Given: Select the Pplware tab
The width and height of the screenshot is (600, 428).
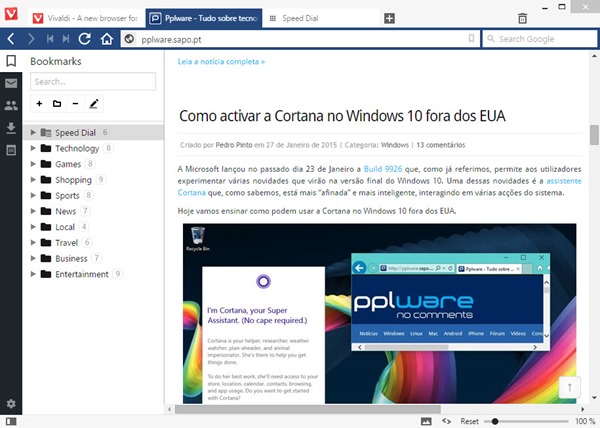Looking at the screenshot, I should click(204, 18).
